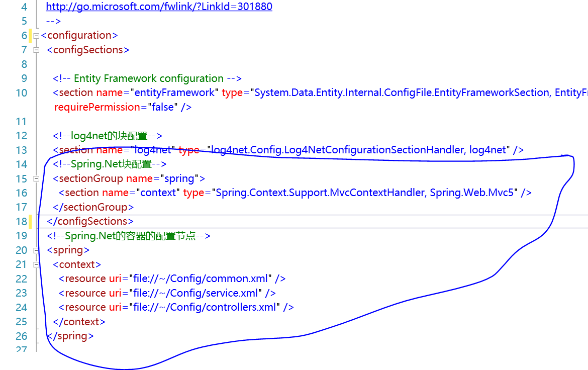Click the Spring.Net块配置 comment on line 14
The image size is (588, 370).
click(x=110, y=164)
